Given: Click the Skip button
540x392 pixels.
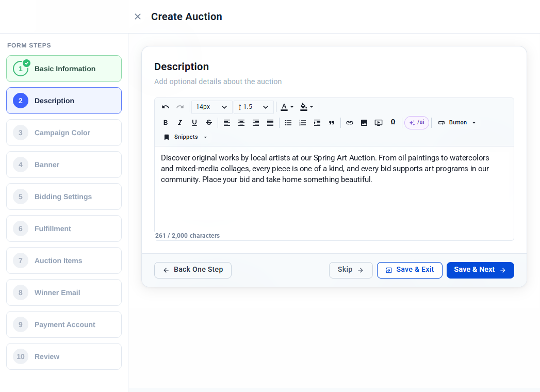Looking at the screenshot, I should point(351,270).
